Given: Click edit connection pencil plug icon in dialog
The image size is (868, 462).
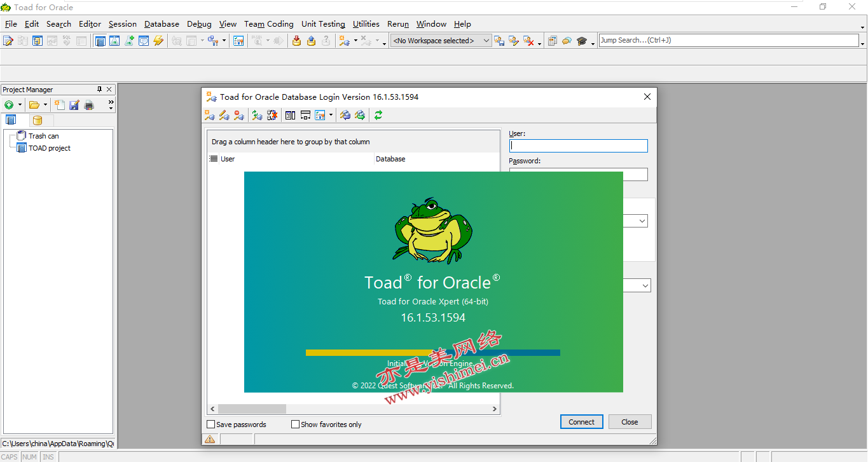Looking at the screenshot, I should pos(224,115).
